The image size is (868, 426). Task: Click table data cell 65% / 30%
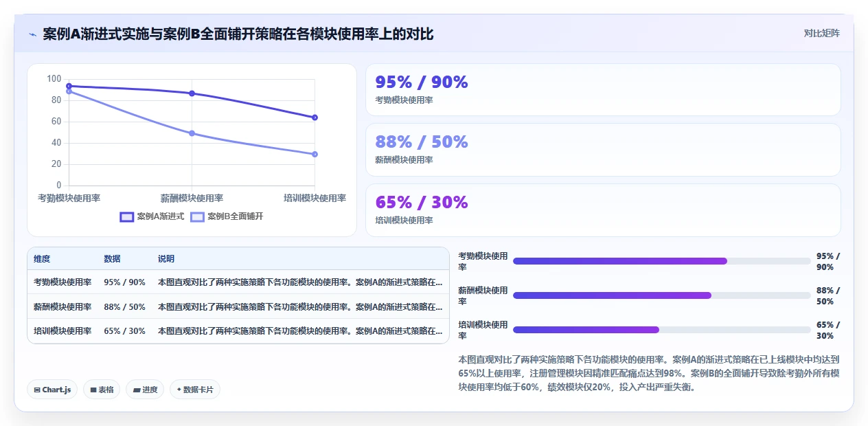124,331
